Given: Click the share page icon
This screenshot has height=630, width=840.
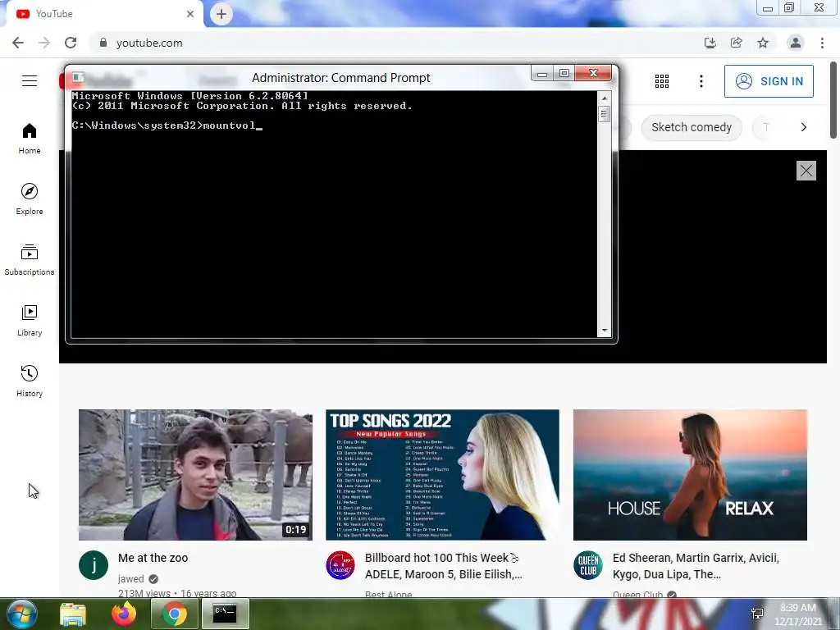Looking at the screenshot, I should (x=737, y=43).
